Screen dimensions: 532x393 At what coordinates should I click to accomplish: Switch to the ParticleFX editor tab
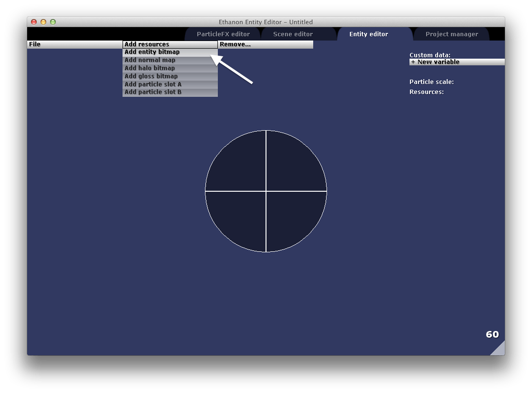coord(223,34)
